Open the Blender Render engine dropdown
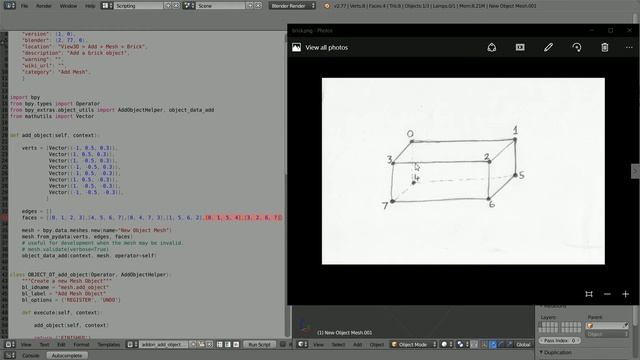The width and height of the screenshot is (640, 360). [x=292, y=6]
